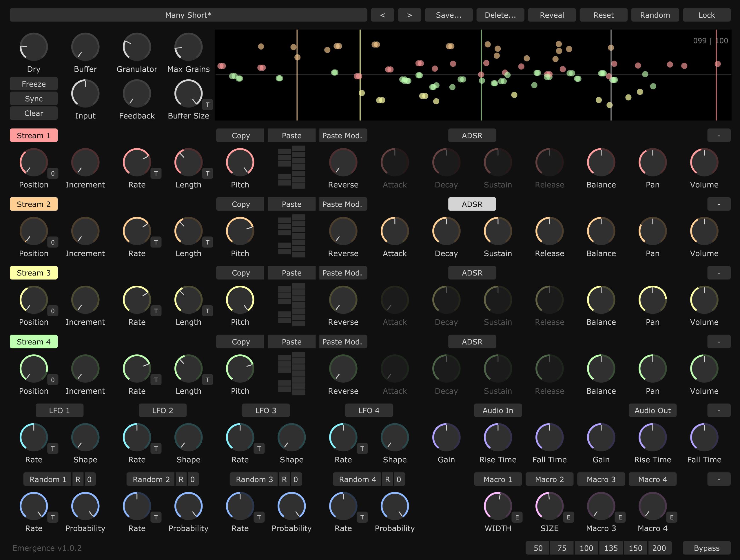Image resolution: width=740 pixels, height=560 pixels.
Task: Collapse the Macro section with minus button
Action: coord(719,479)
